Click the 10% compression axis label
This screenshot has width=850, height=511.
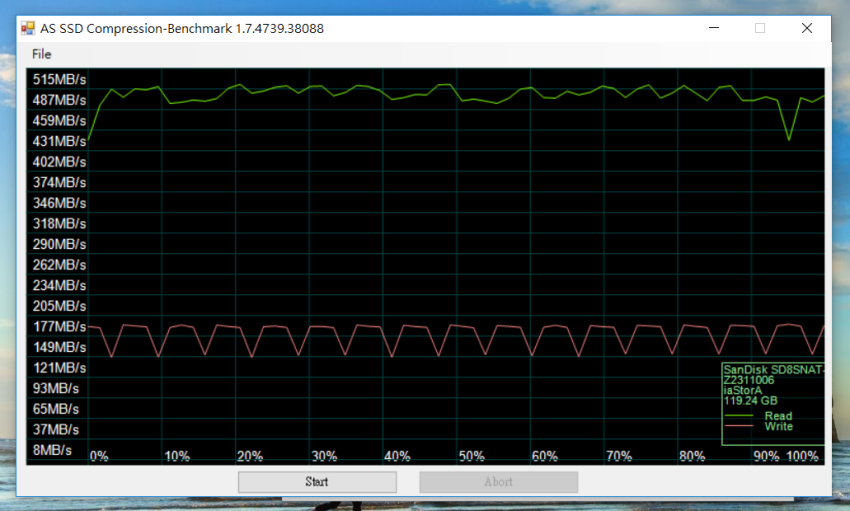(x=177, y=456)
